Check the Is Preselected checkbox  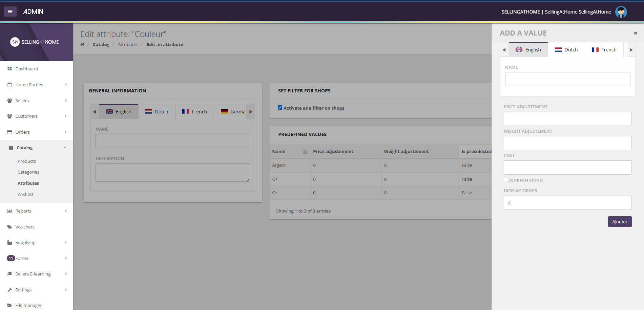[x=506, y=180]
